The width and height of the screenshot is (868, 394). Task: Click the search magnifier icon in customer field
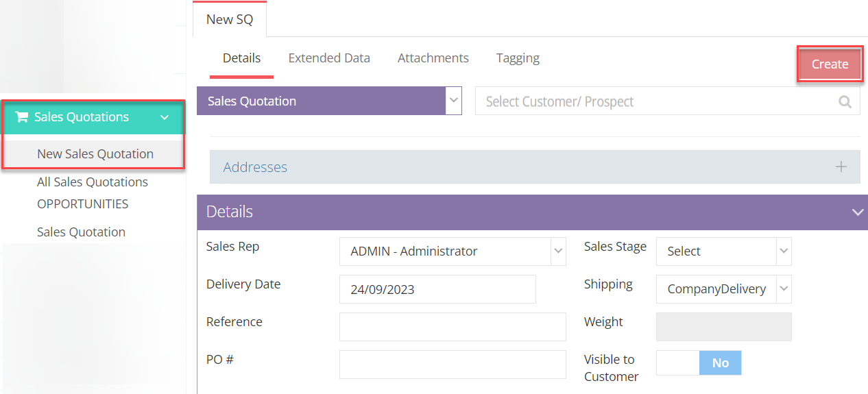click(x=845, y=101)
